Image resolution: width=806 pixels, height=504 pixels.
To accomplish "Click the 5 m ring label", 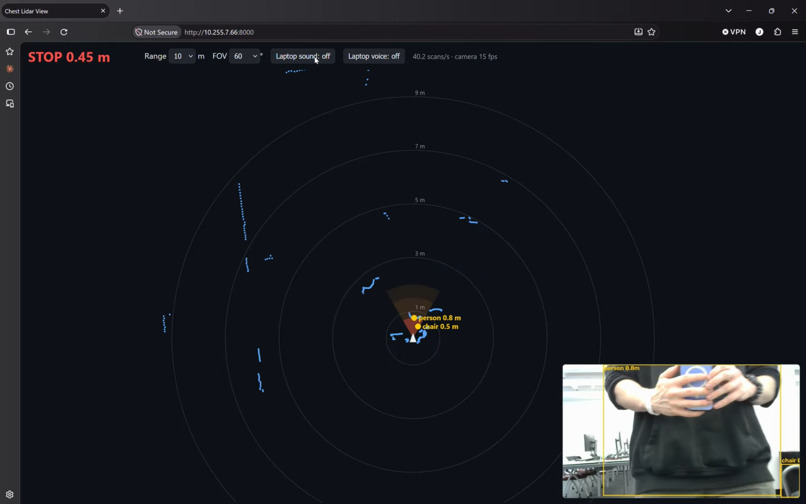I will point(420,200).
